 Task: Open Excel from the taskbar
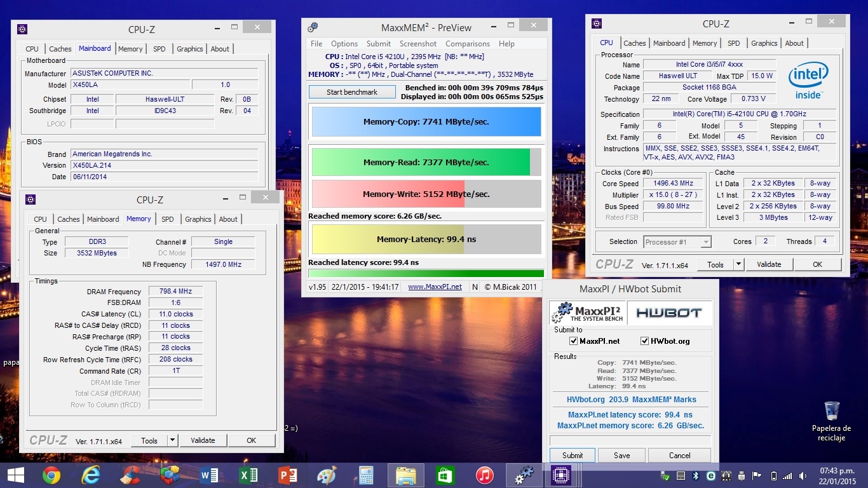tap(248, 475)
